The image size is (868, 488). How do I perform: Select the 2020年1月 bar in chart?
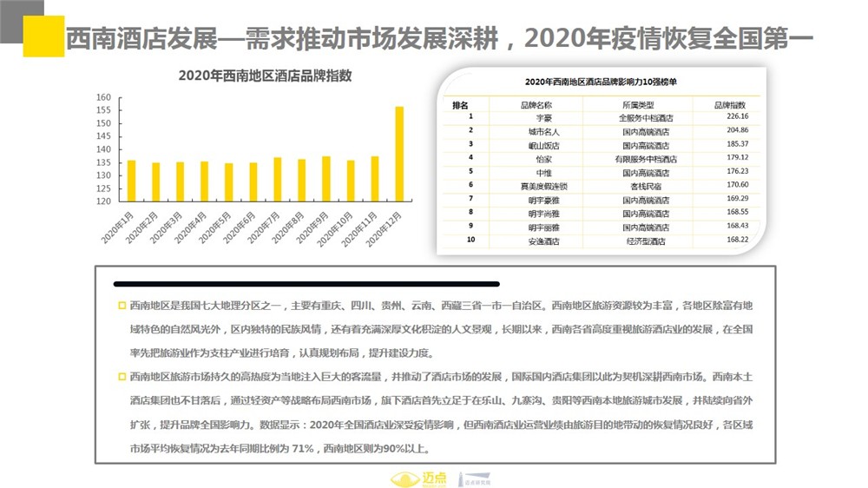click(131, 181)
